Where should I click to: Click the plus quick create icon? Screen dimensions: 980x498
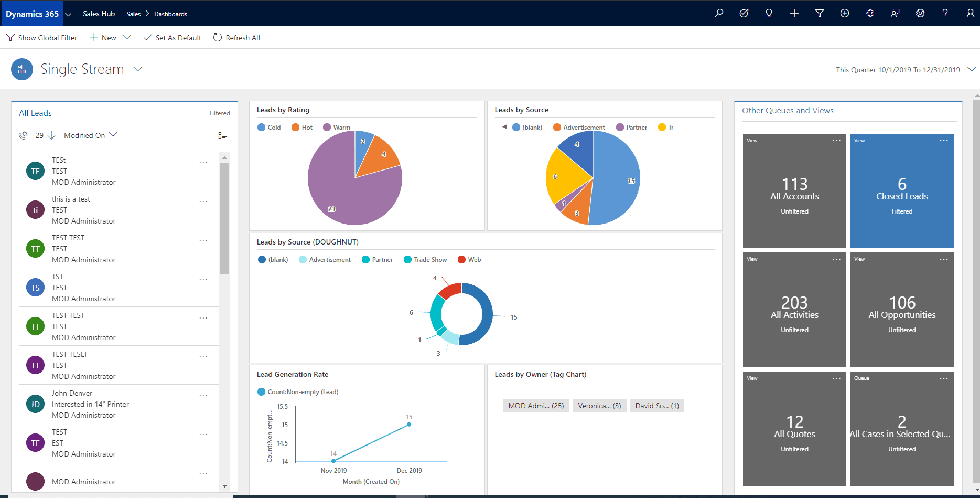click(794, 14)
